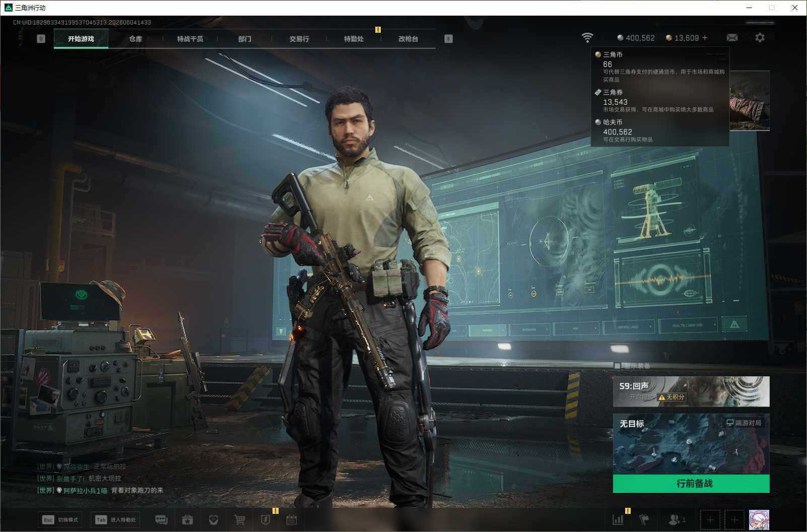This screenshot has height=532, width=807.
Task: Open the shopping cart store icon
Action: click(240, 519)
